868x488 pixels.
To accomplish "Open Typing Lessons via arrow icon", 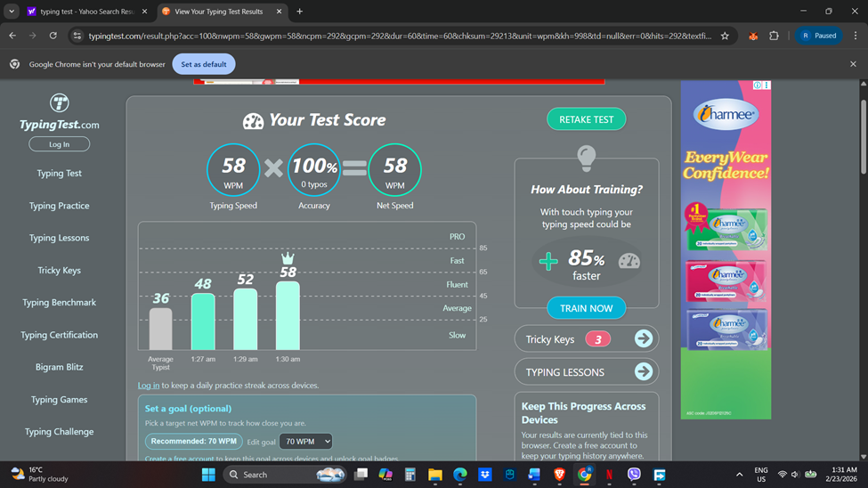I will [644, 371].
